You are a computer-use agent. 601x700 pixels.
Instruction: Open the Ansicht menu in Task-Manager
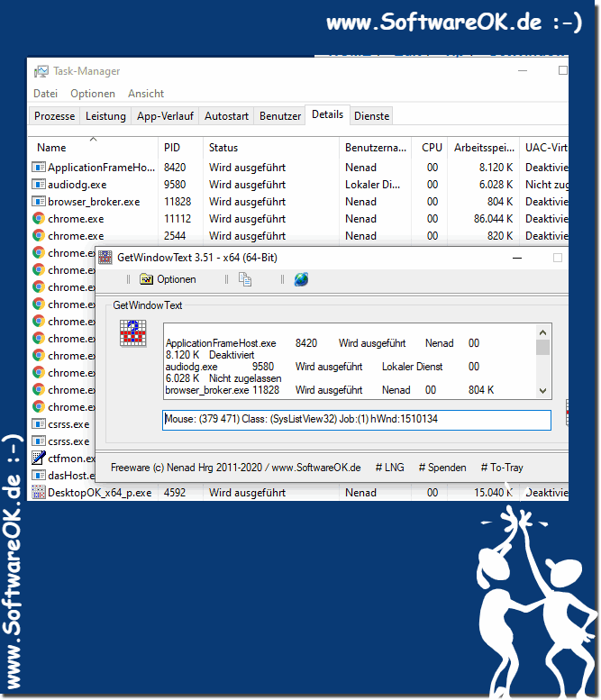click(x=146, y=94)
